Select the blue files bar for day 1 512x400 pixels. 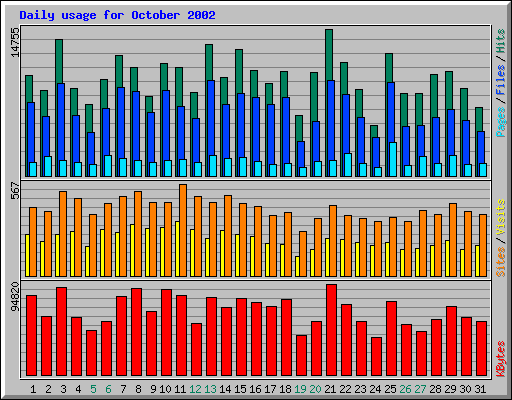coord(31,132)
